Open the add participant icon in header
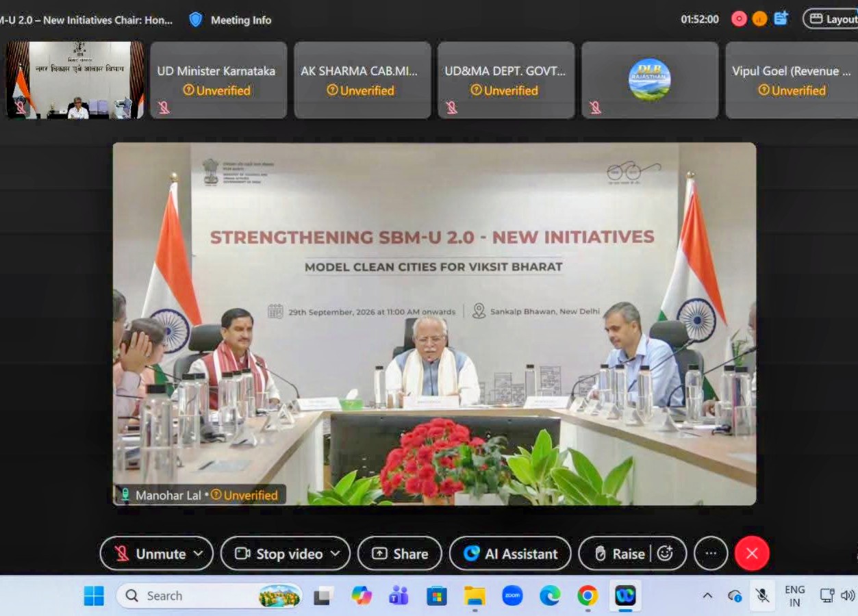Viewport: 858px width, 616px height. pyautogui.click(x=781, y=18)
